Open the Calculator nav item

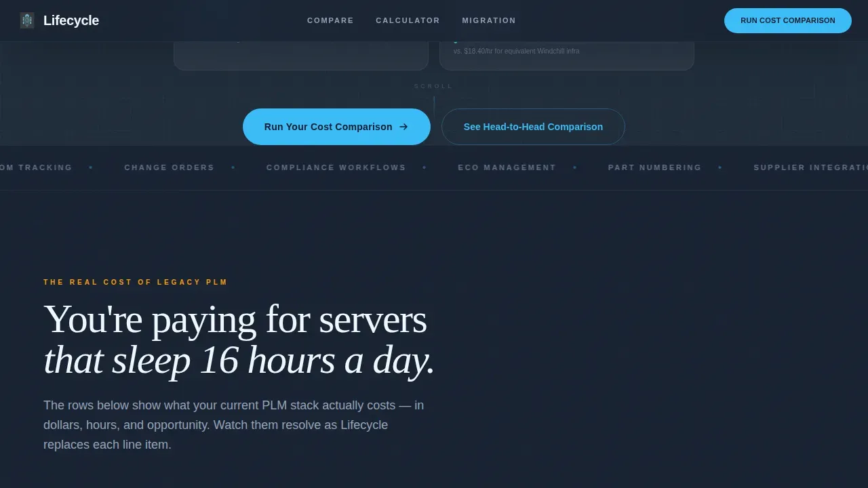(x=408, y=20)
